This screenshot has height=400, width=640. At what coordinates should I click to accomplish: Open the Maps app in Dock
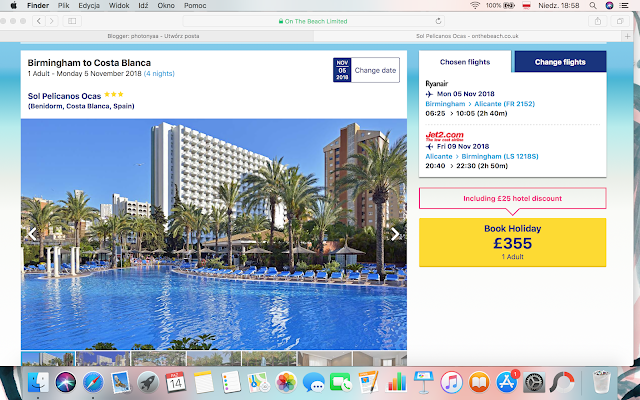258,382
